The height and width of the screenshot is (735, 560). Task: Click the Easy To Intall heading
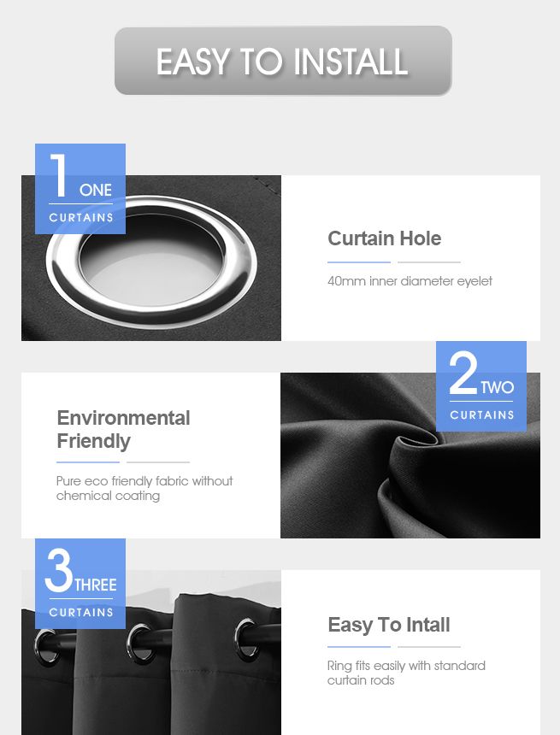point(389,625)
